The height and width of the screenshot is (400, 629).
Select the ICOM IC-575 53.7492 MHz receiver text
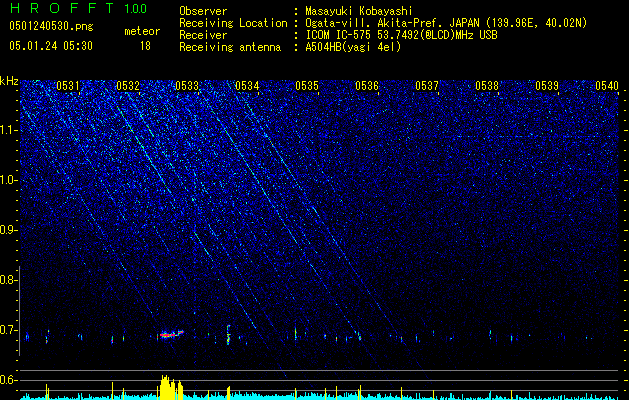tap(401, 35)
